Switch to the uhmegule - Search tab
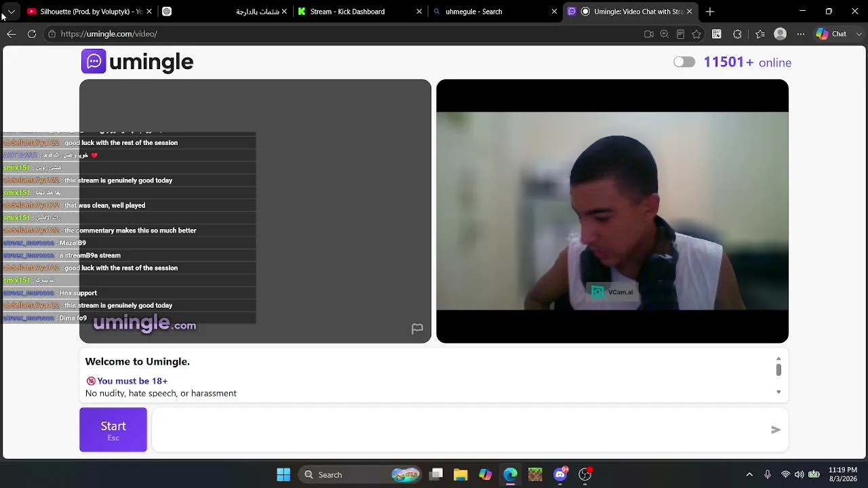 [x=495, y=12]
